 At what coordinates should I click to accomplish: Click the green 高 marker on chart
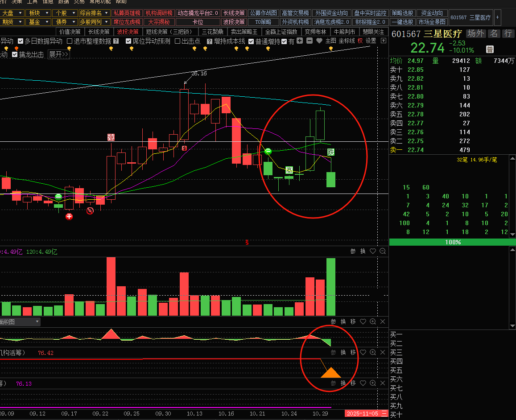[289, 170]
